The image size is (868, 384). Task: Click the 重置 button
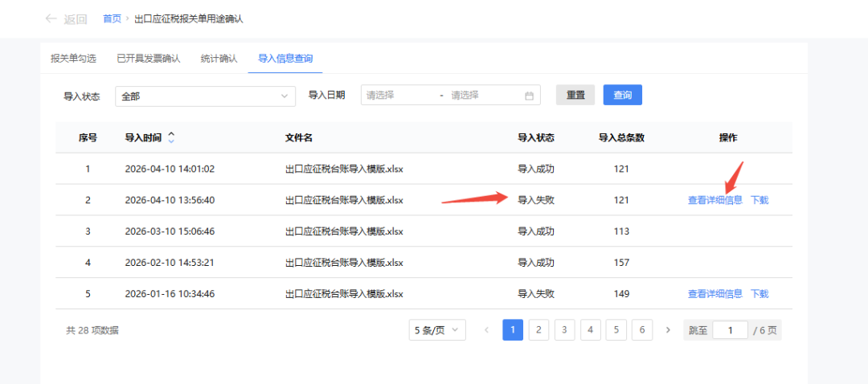(x=575, y=95)
